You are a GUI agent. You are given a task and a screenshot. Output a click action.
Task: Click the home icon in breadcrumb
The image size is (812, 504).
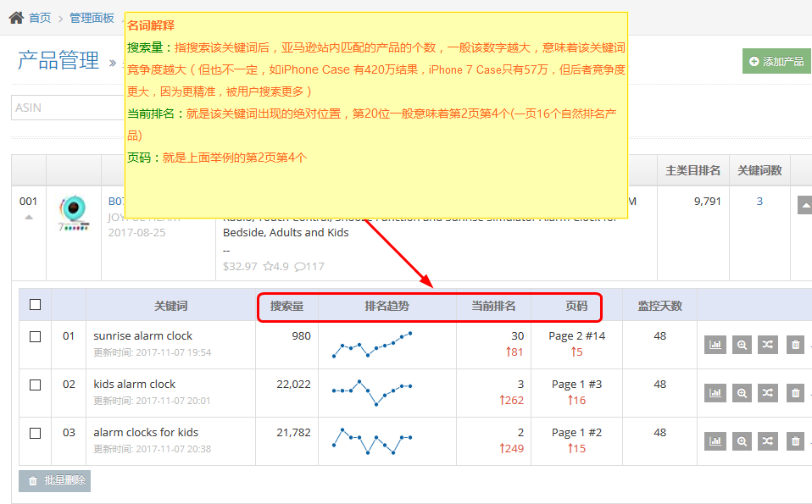pyautogui.click(x=15, y=18)
